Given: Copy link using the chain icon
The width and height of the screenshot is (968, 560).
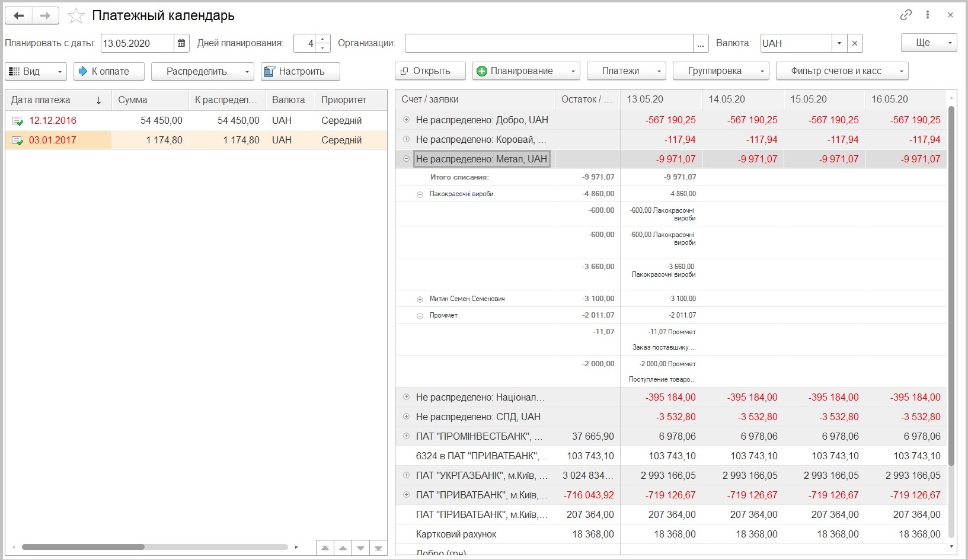Looking at the screenshot, I should (x=906, y=15).
